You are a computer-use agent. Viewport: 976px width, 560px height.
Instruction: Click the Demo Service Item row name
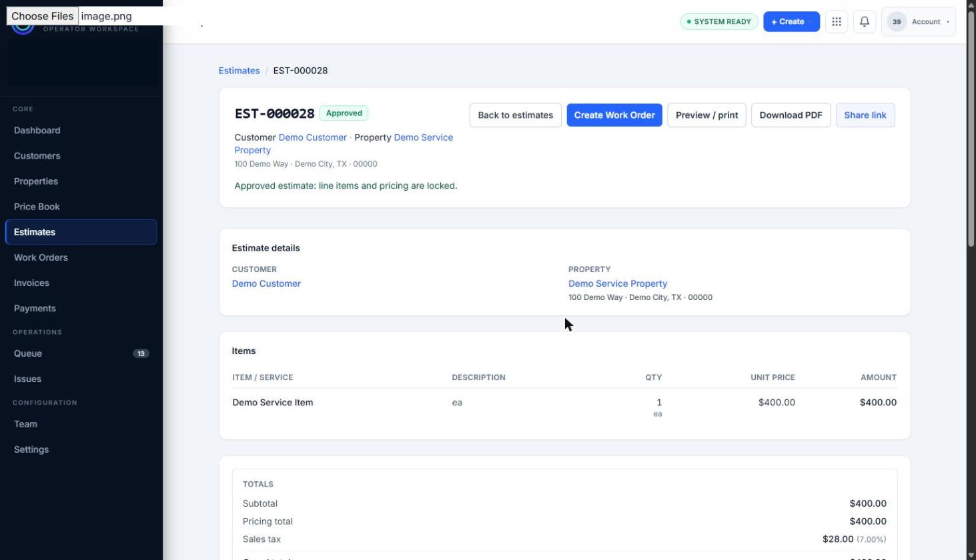[273, 402]
